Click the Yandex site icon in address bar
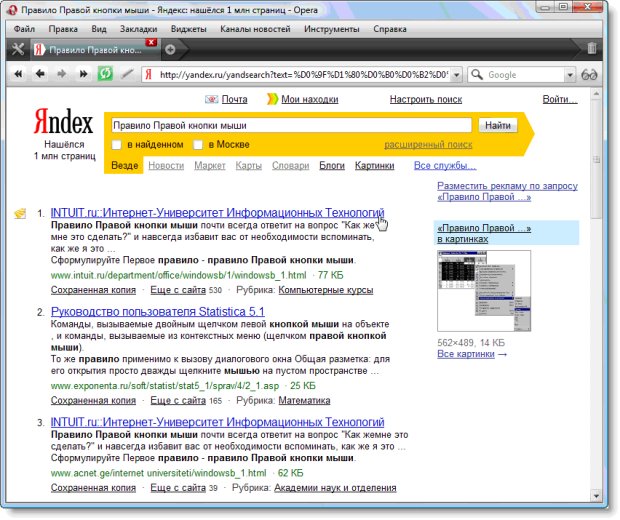This screenshot has width=620, height=520. click(x=149, y=74)
